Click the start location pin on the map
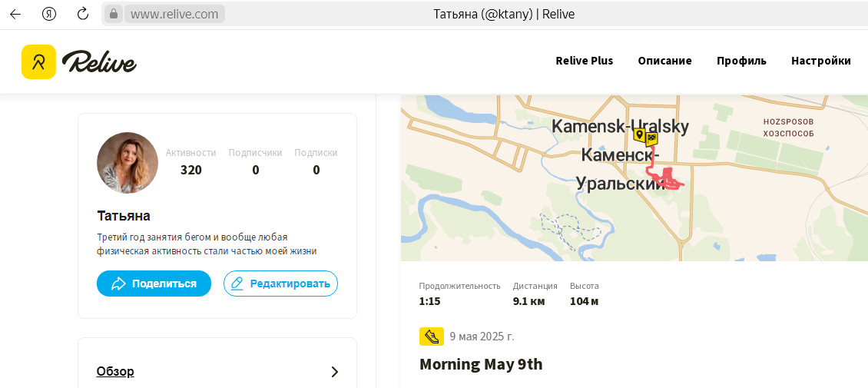This screenshot has height=388, width=868. pos(639,134)
